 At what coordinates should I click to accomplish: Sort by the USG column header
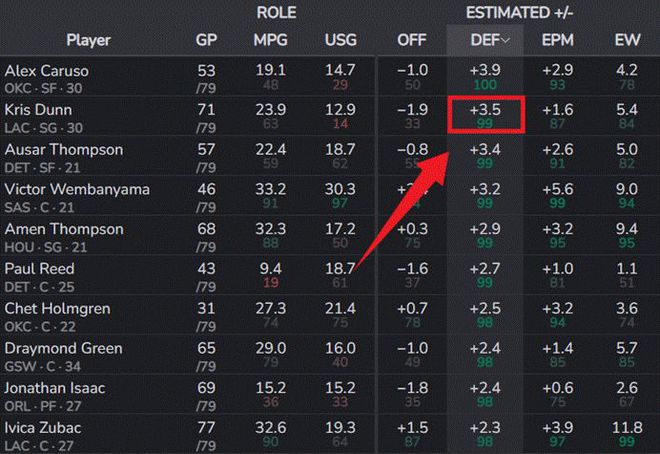[340, 41]
